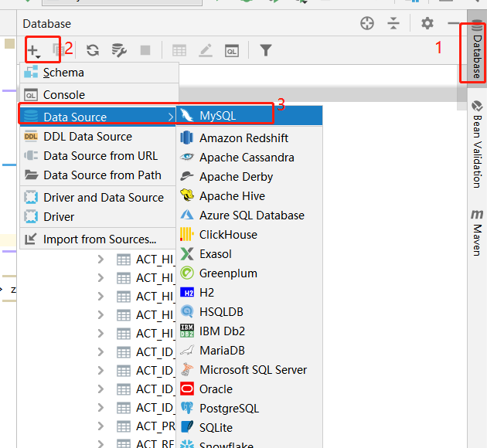Expand the ACT_PR table row
Viewport: 487px width, 448px height.
100,426
